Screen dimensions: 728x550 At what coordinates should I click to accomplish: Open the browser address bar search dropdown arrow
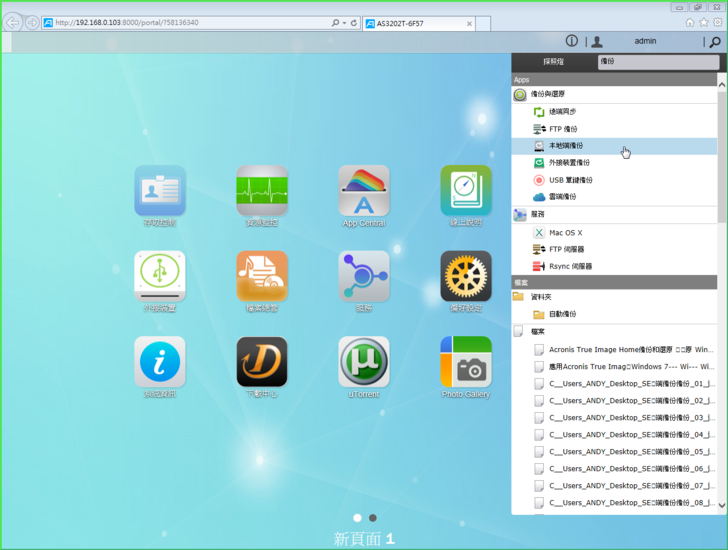344,22
